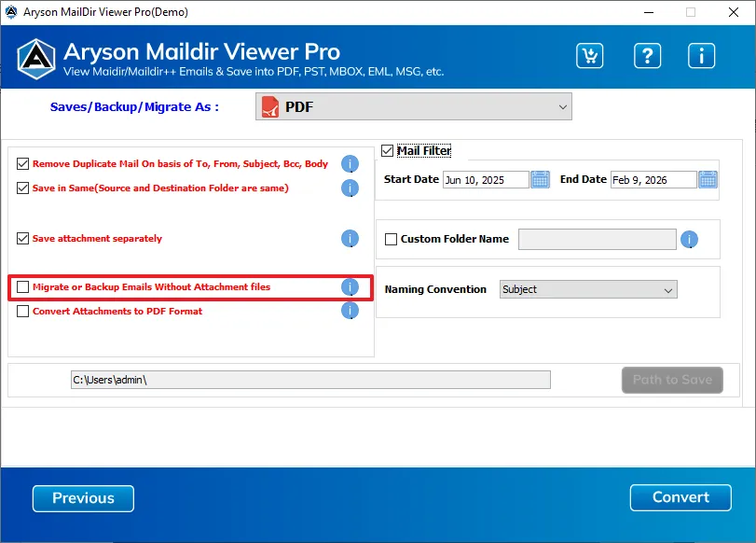Click the Naming Convention label
This screenshot has width=756, height=543.
tap(435, 289)
